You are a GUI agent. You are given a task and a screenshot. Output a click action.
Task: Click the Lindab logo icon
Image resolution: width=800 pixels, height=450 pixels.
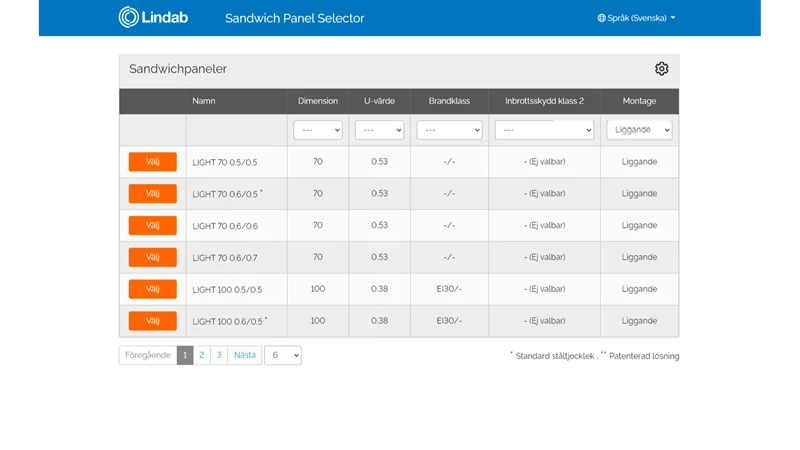point(129,17)
